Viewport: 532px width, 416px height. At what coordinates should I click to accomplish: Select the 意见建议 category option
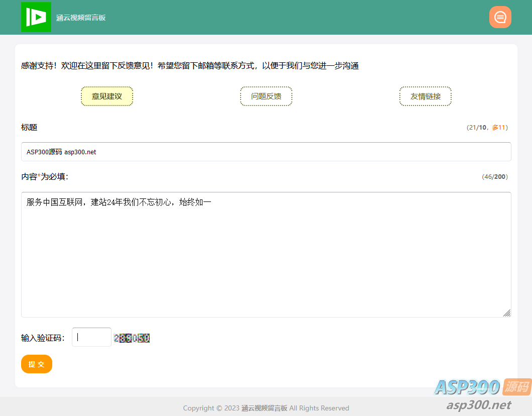click(107, 96)
